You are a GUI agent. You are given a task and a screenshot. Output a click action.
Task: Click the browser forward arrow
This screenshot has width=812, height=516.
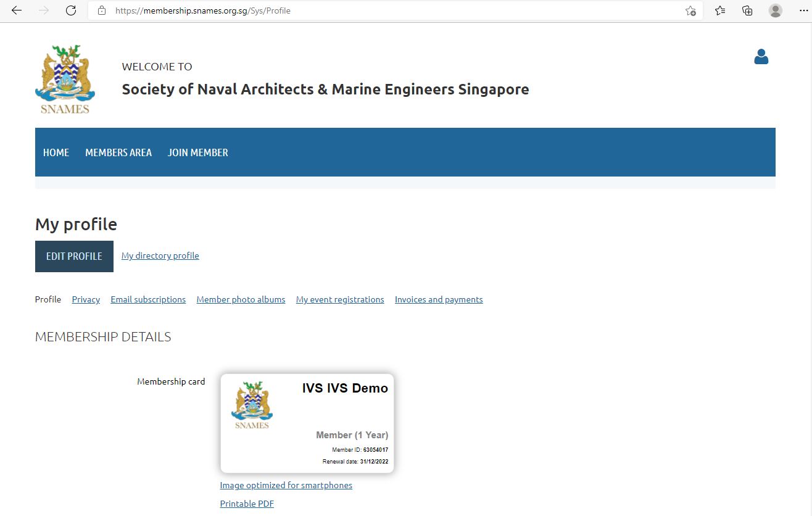pyautogui.click(x=44, y=10)
